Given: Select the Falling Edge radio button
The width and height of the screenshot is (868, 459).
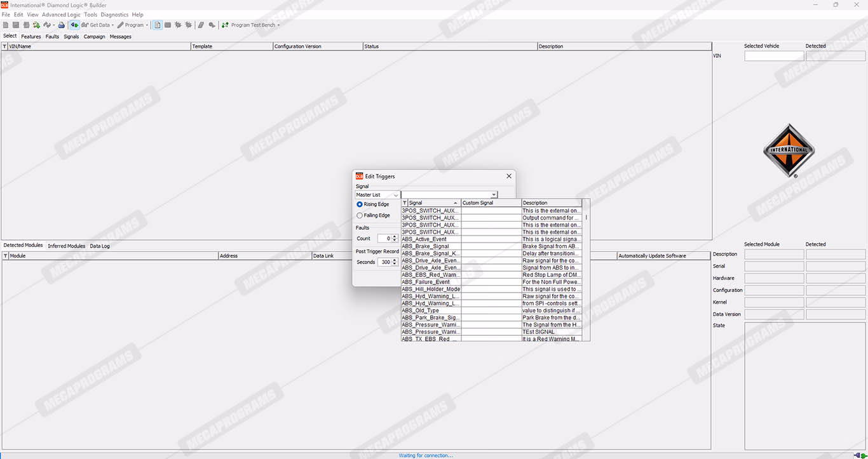Looking at the screenshot, I should coord(360,215).
